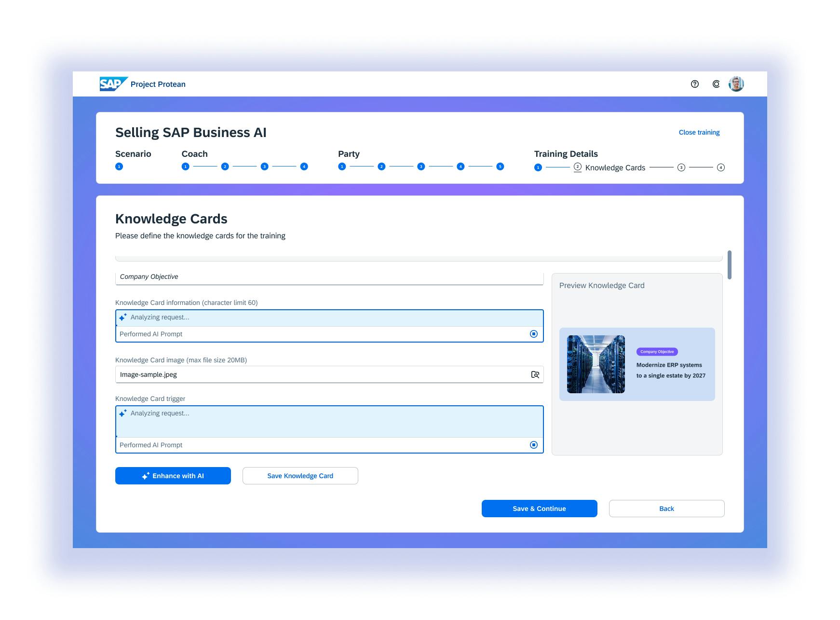Click the Performed AI Prompt row under trigger
This screenshot has height=620, width=840.
(329, 445)
